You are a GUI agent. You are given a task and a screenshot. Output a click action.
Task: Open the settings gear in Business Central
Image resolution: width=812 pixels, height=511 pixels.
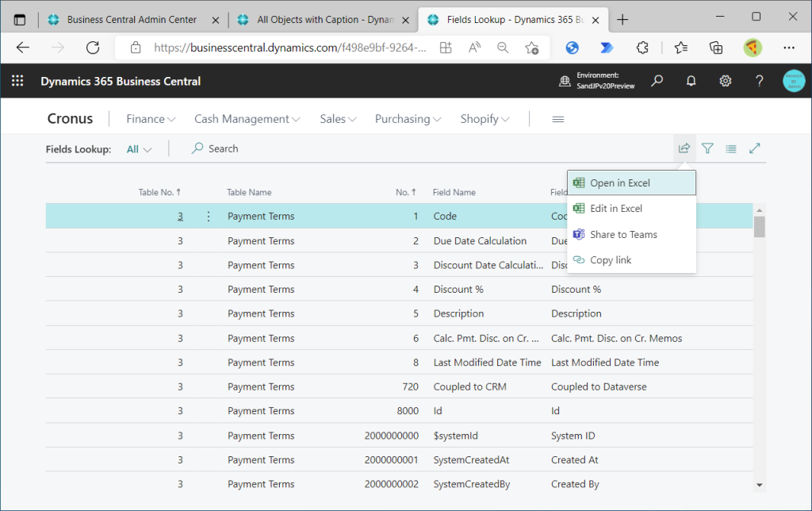coord(725,81)
